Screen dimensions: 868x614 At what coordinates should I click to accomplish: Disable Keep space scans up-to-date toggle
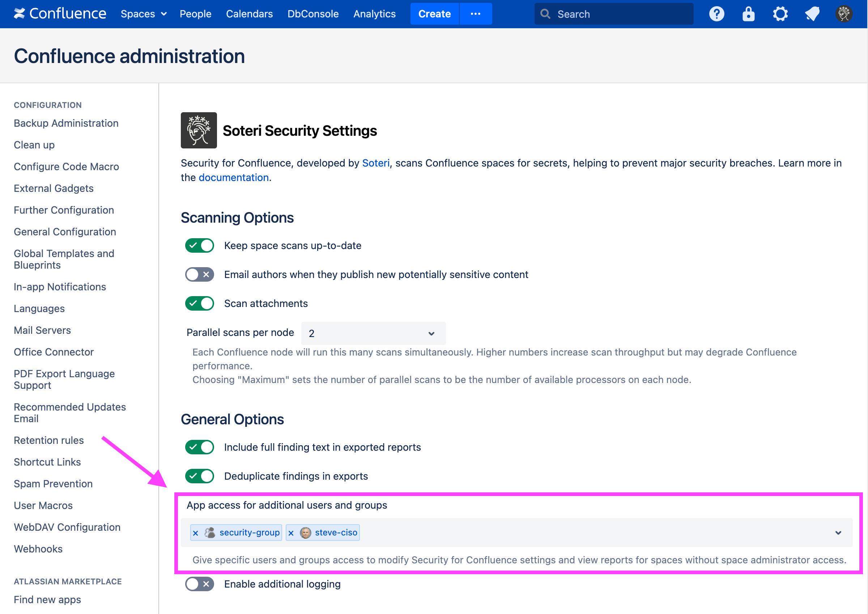(199, 245)
